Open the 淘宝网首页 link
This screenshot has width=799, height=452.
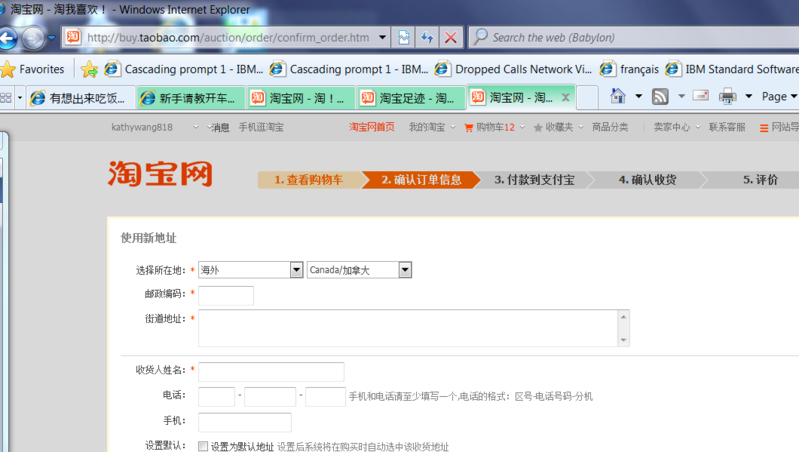(x=371, y=128)
